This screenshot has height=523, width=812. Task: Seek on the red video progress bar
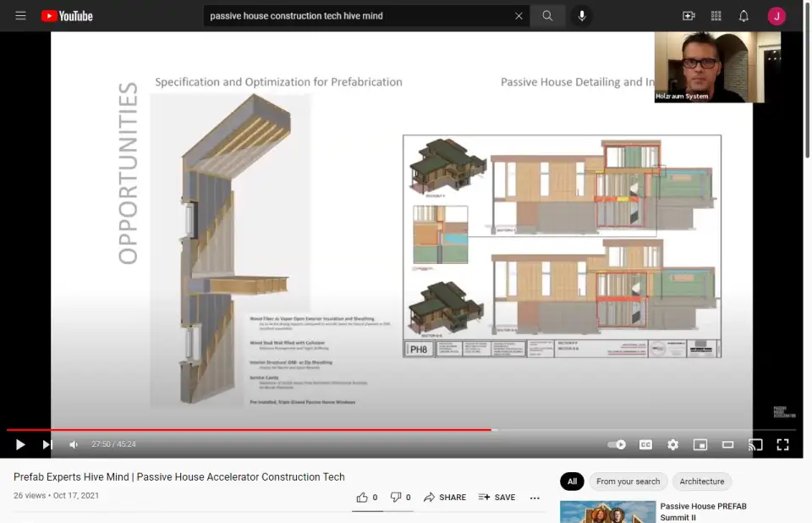254,430
